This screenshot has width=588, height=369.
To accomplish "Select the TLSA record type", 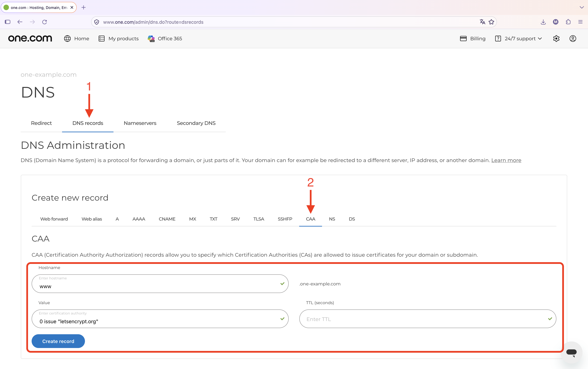I will (x=259, y=219).
